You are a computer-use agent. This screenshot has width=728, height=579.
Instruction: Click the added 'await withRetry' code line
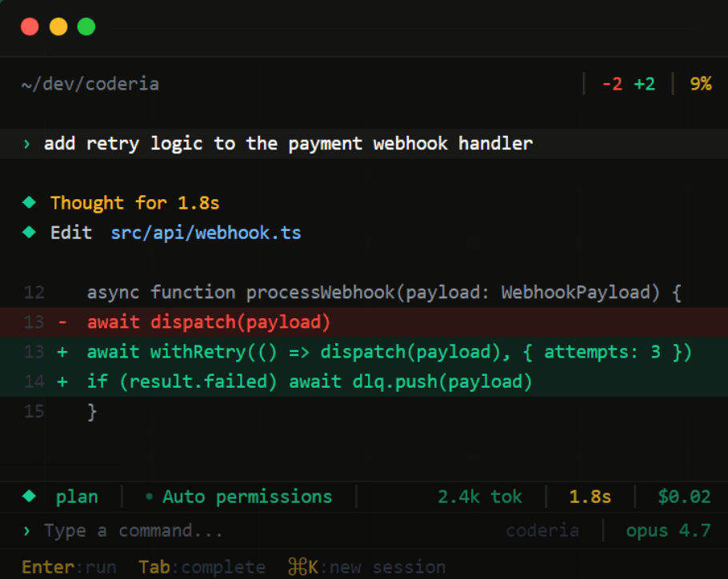click(x=390, y=352)
